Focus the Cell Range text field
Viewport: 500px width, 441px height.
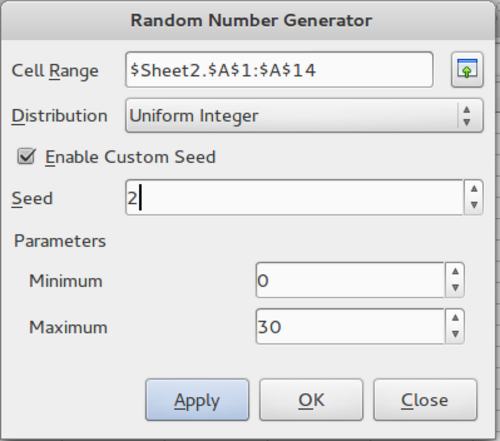[x=279, y=70]
